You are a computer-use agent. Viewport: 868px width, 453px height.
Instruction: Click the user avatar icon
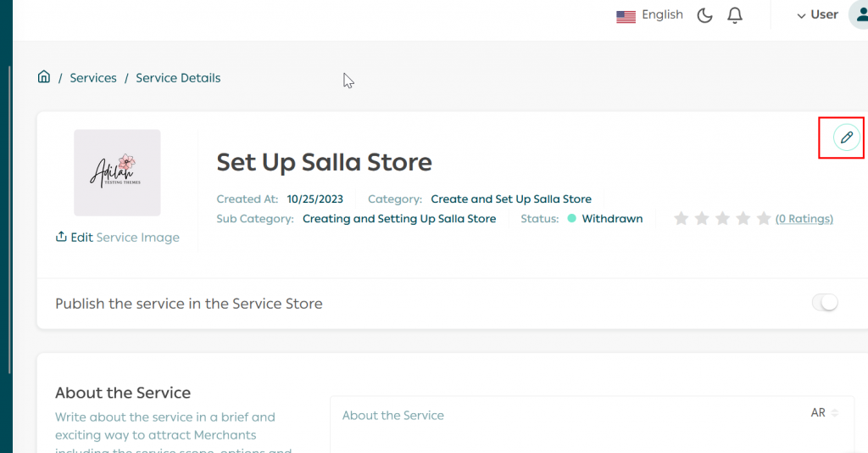[x=858, y=15]
